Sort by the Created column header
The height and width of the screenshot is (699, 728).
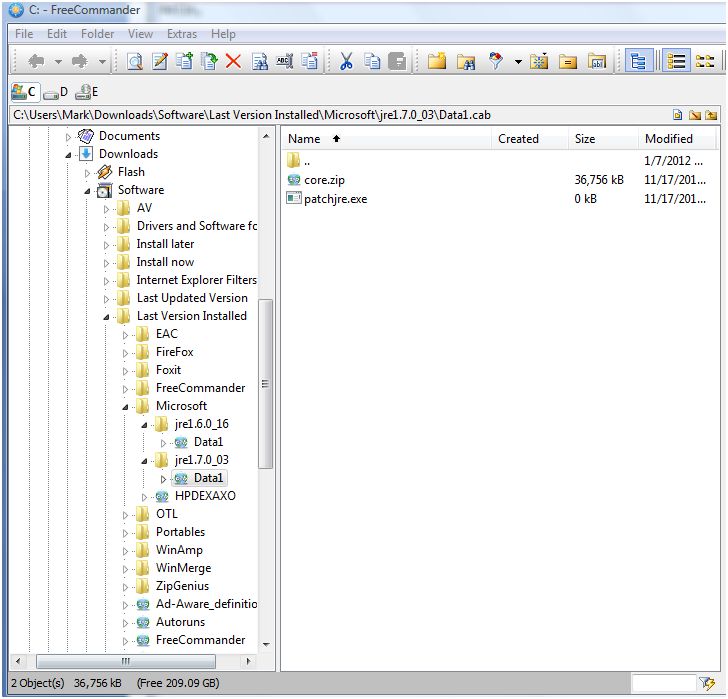coord(530,139)
